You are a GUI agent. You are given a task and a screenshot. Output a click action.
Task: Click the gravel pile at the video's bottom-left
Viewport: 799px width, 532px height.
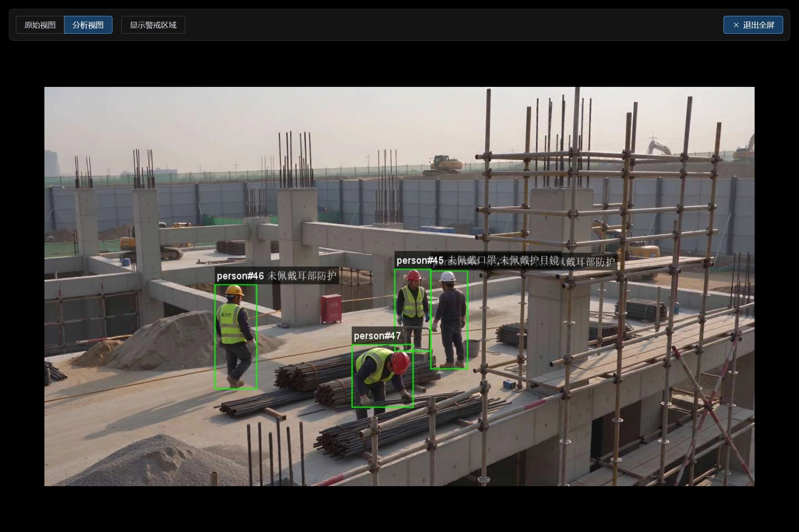(155, 464)
